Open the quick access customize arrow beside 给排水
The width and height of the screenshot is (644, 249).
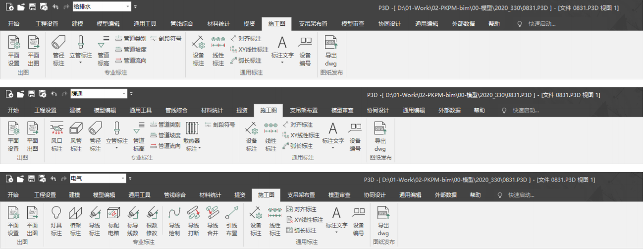click(136, 7)
